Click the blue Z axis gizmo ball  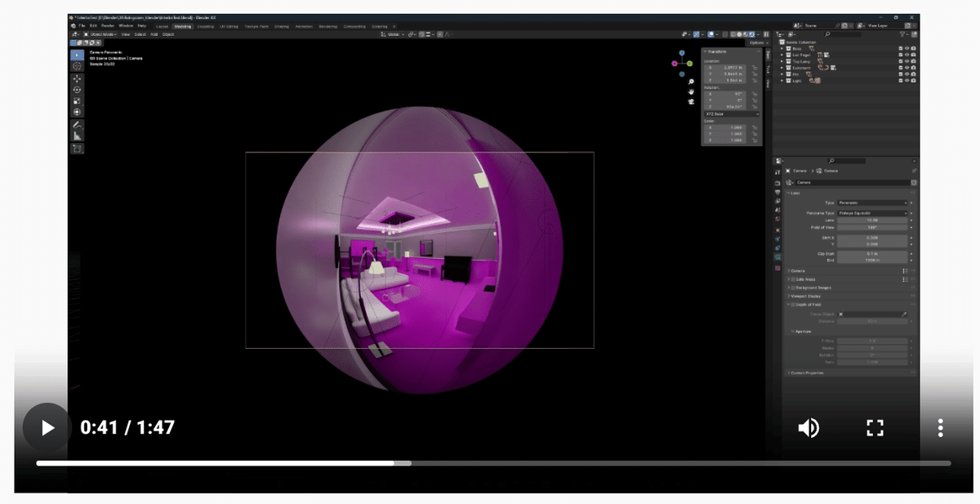point(682,53)
